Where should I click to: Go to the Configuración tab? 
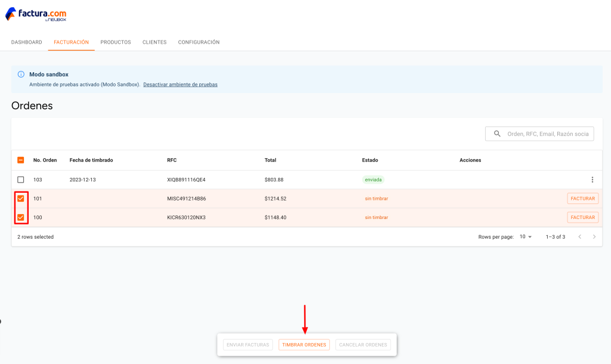pyautogui.click(x=199, y=42)
